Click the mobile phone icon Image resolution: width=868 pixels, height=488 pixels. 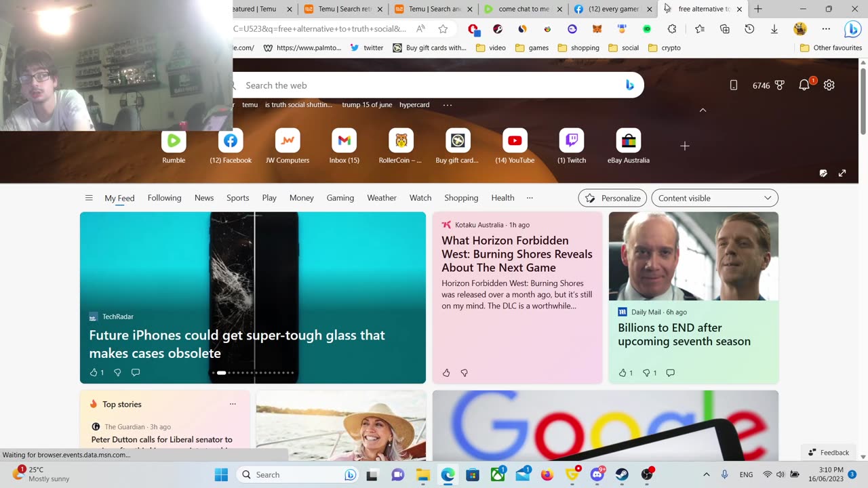(x=733, y=85)
